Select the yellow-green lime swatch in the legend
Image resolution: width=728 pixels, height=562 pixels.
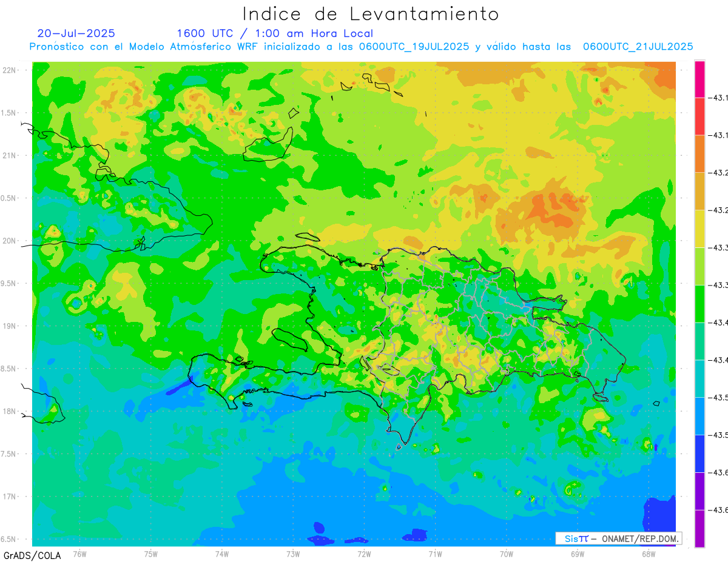[x=699, y=266]
